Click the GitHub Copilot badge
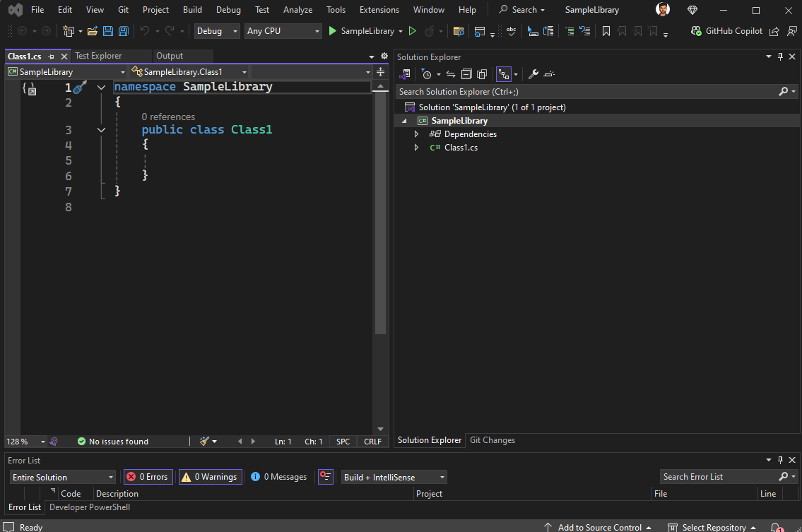This screenshot has width=802, height=532. [x=726, y=31]
